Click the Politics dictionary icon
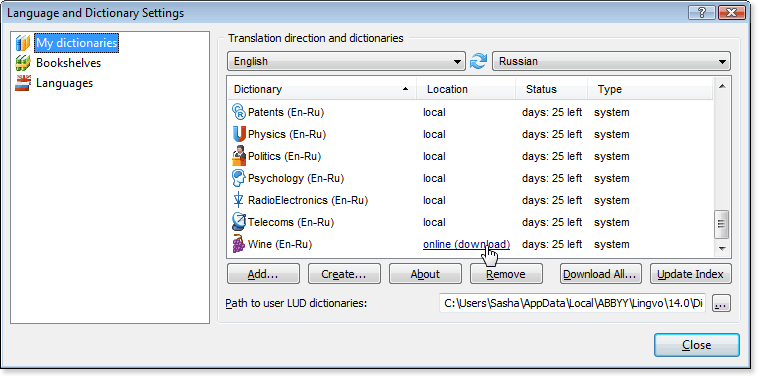Screen dimensions: 759x376 [239, 156]
